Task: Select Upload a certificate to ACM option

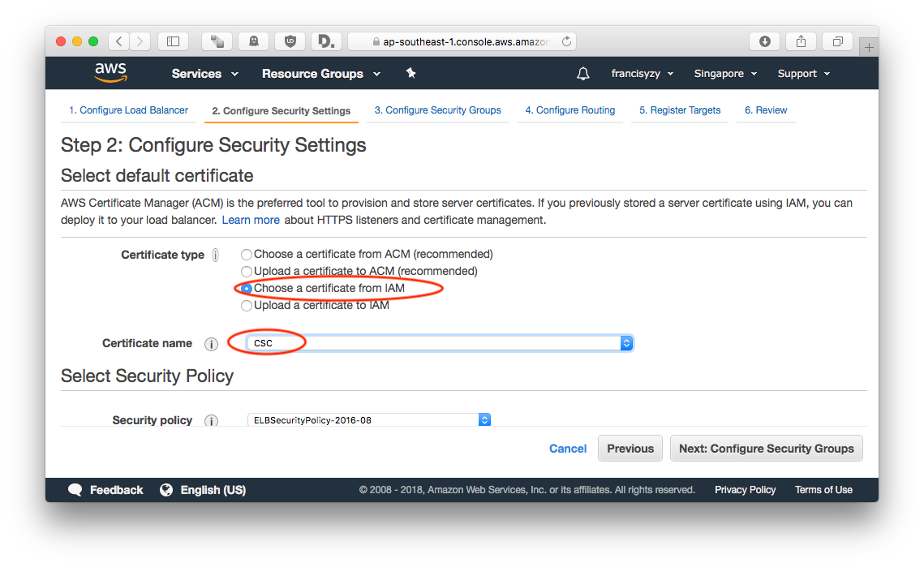Action: tap(247, 272)
